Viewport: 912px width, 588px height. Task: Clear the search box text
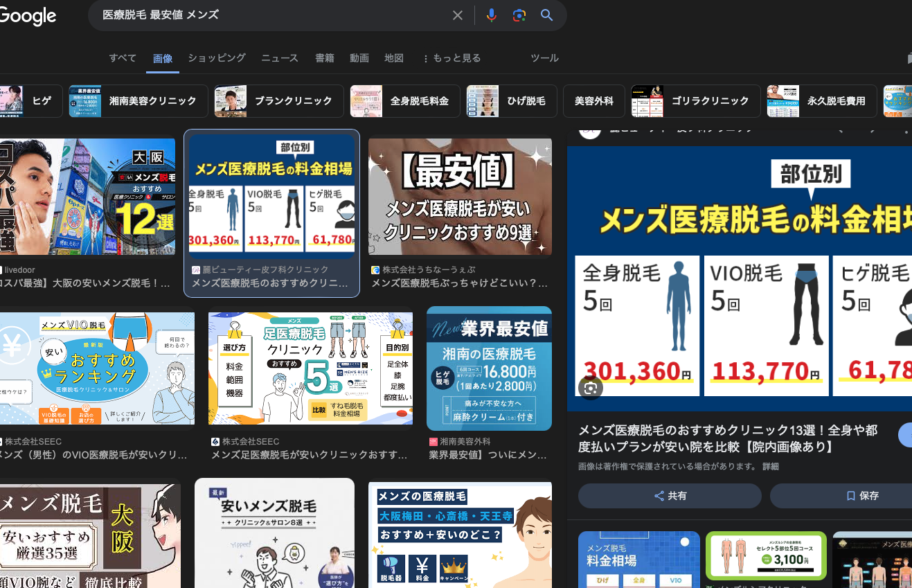click(457, 15)
